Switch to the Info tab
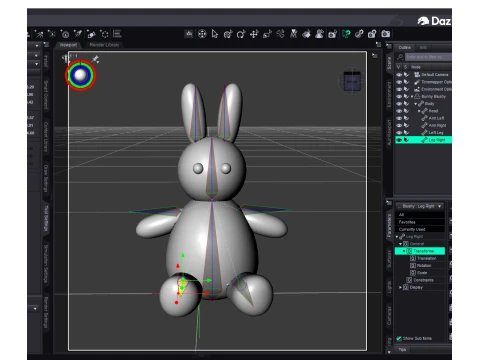 [423, 48]
